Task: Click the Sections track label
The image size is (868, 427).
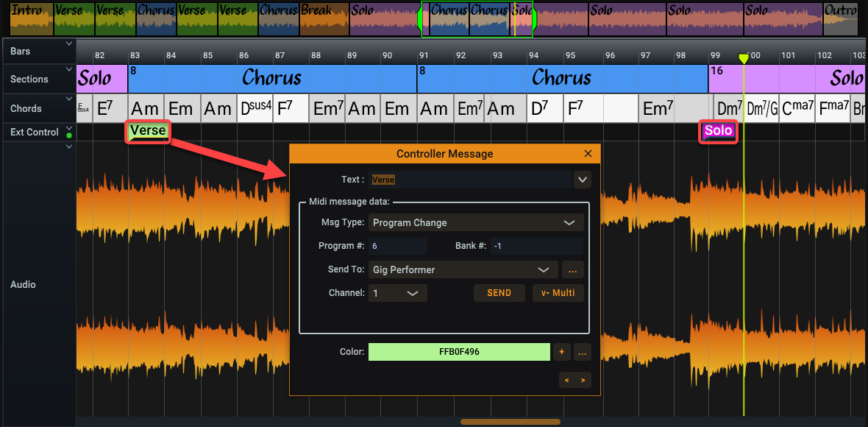Action: pyautogui.click(x=29, y=80)
